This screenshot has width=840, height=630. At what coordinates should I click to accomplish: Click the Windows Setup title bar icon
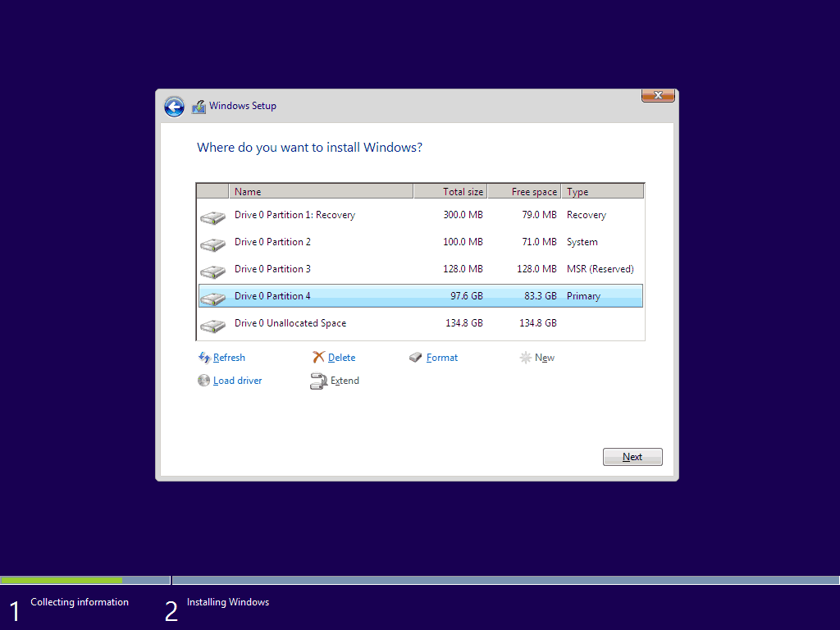198,106
